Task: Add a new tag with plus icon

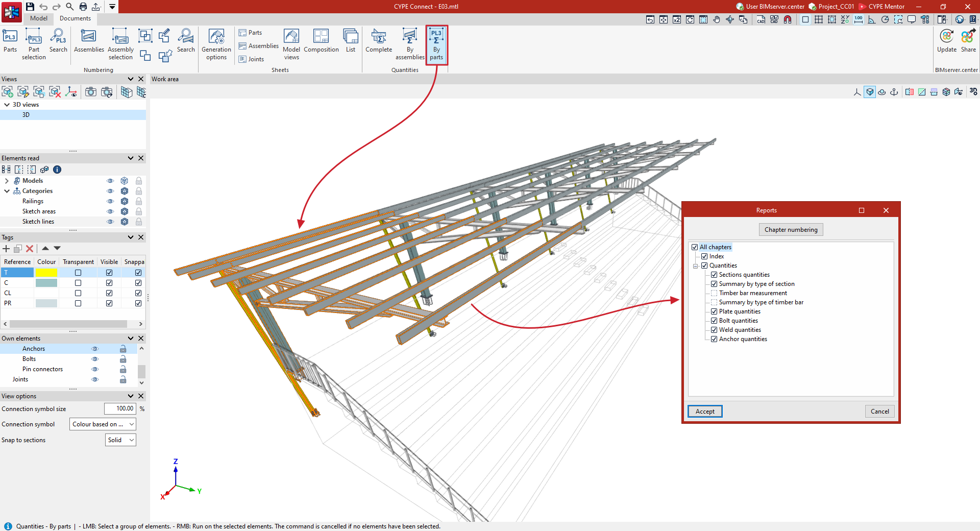Action: pyautogui.click(x=6, y=249)
